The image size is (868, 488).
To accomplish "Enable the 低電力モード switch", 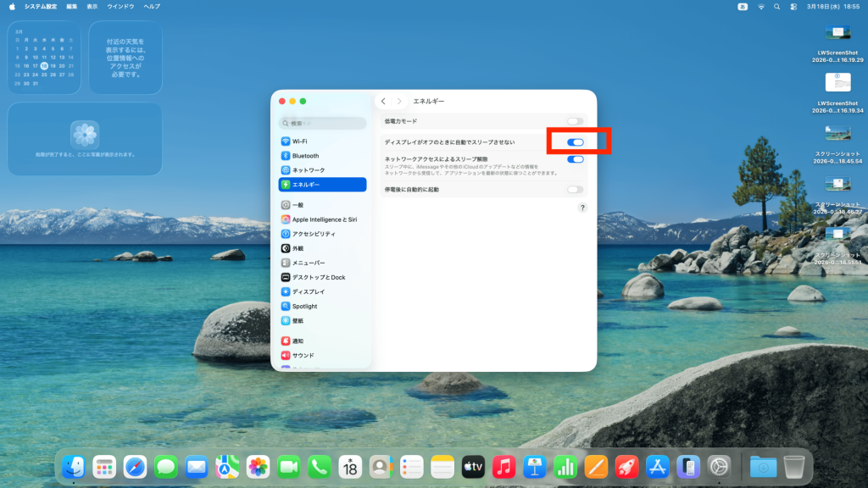I will click(576, 121).
